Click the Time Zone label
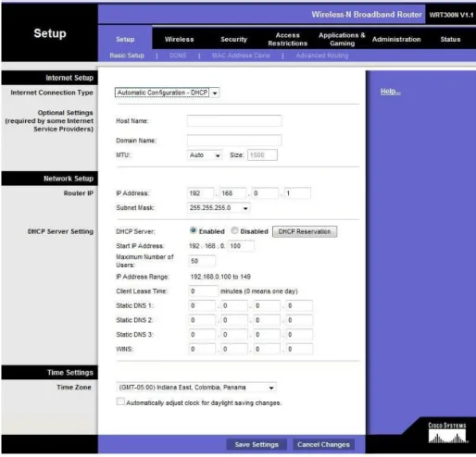Screen dimensions: 476x457 74,388
